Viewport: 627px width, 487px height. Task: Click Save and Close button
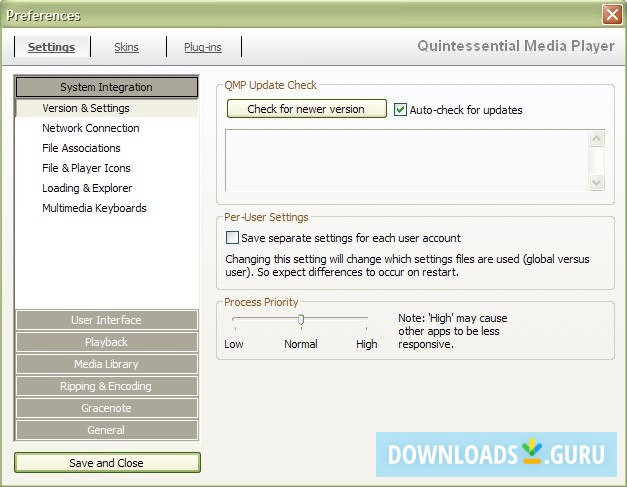click(x=107, y=463)
